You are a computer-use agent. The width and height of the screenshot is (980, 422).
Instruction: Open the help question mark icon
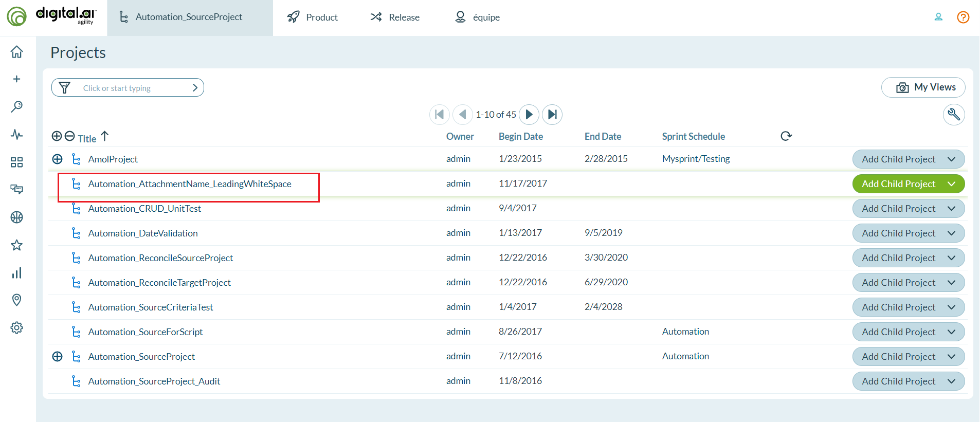click(963, 17)
